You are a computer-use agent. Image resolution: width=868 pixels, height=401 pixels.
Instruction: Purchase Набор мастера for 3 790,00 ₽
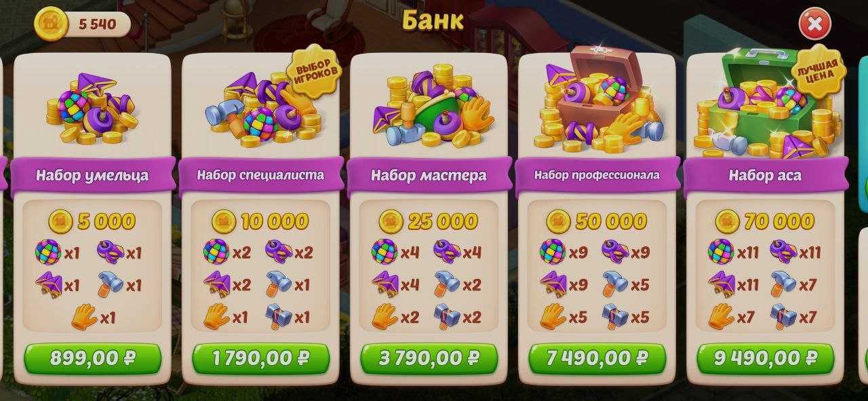(429, 358)
